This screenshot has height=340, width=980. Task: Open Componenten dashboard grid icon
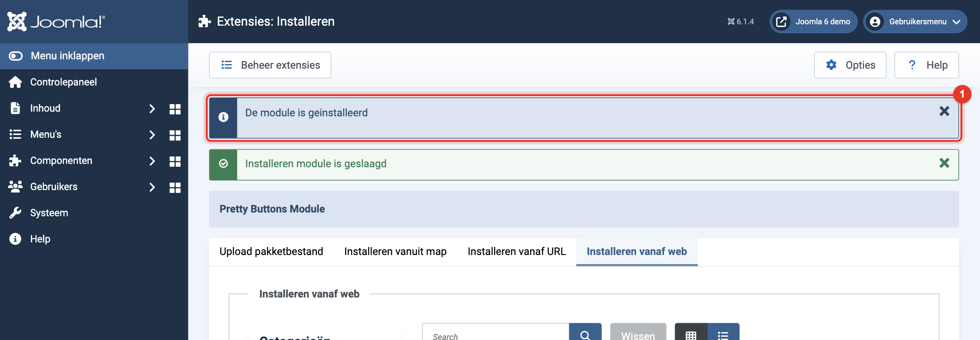[175, 161]
